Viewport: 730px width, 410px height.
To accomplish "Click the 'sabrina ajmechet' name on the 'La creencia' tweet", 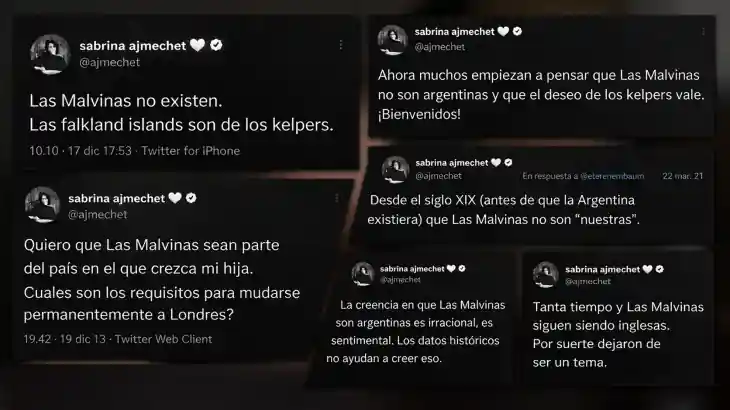I will coord(412,269).
